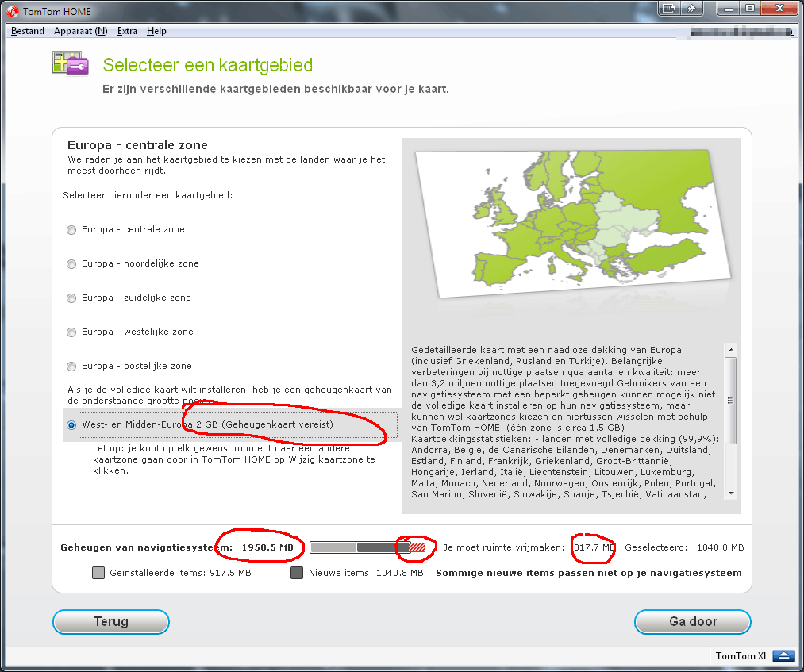Screen dimensions: 804x672
Task: Open the Apparaat (N) menu
Action: tap(80, 31)
